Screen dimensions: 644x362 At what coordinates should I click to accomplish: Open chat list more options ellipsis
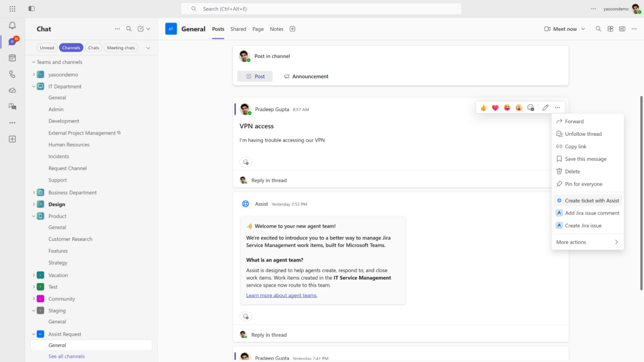click(117, 29)
